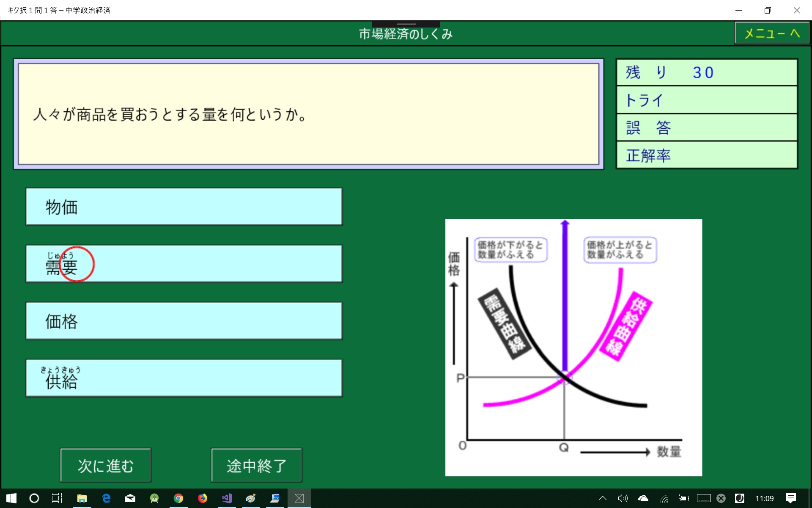
Task: Select the answer 供給
Action: tap(184, 378)
